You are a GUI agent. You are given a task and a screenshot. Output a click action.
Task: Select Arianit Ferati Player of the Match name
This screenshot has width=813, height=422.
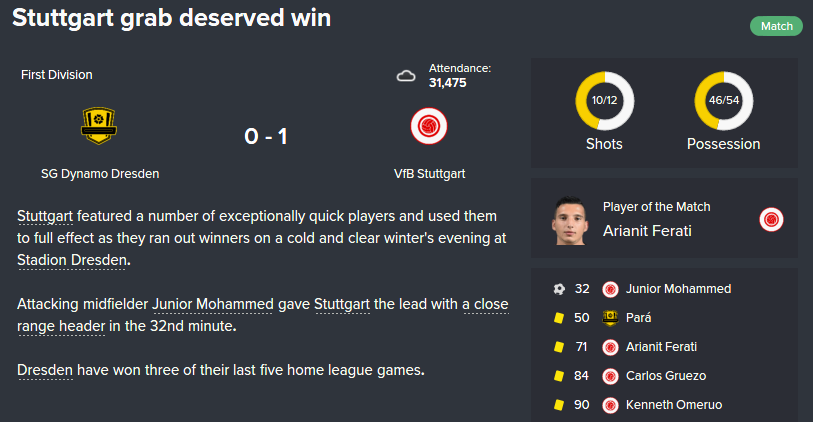tap(647, 231)
